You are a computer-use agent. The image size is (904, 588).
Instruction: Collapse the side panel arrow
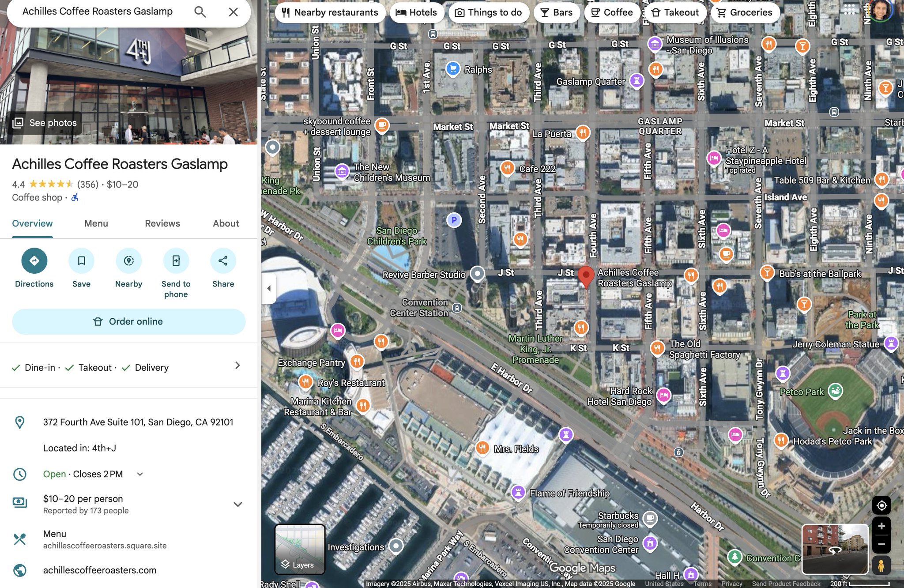269,288
